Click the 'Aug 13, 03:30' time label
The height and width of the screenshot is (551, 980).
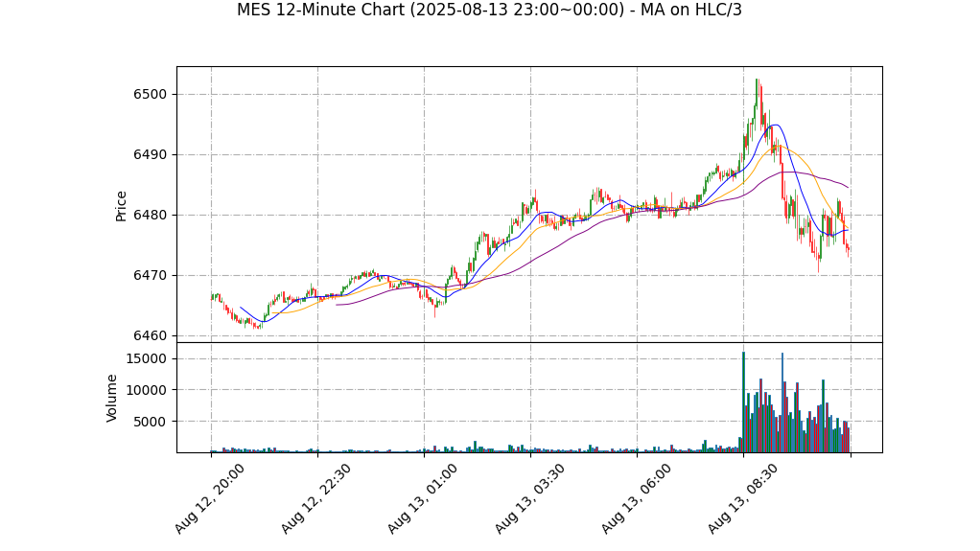point(529,499)
